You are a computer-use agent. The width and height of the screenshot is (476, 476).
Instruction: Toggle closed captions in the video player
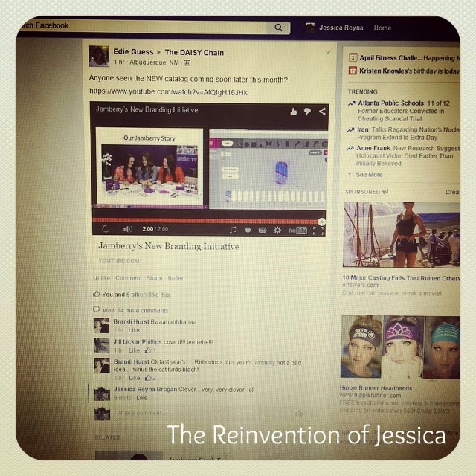[263, 231]
